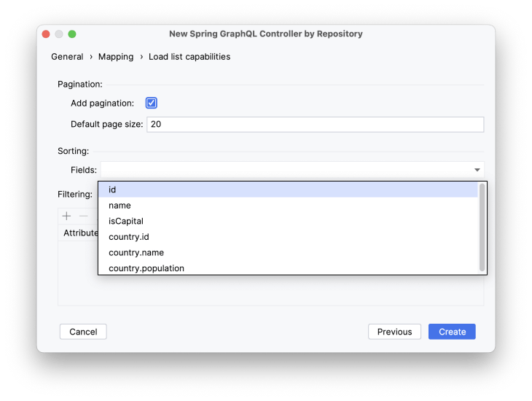Click the dropdown list scrollbar
The width and height of the screenshot is (532, 401).
coord(482,227)
